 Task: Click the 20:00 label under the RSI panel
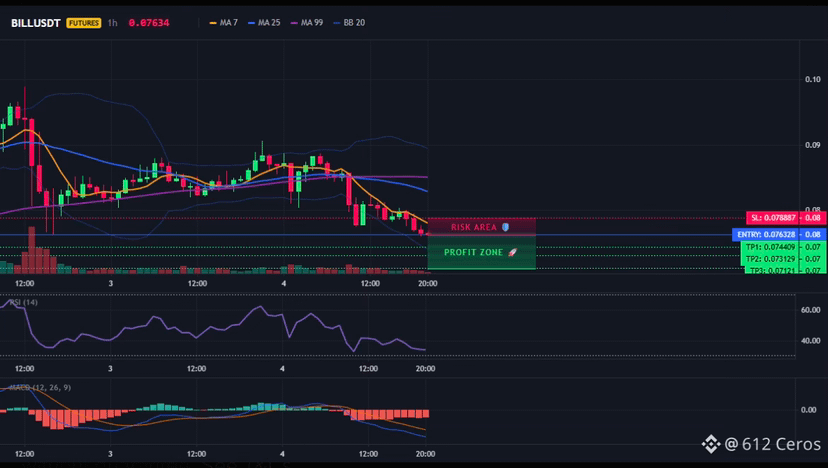click(x=426, y=369)
